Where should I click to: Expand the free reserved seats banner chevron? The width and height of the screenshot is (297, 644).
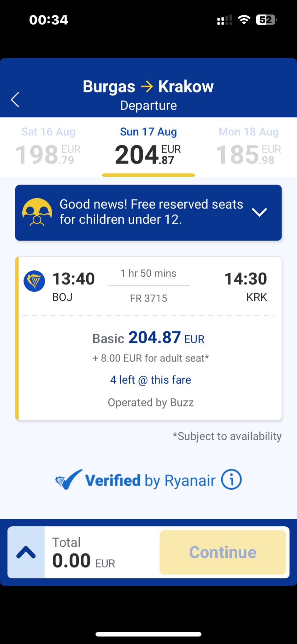pos(259,212)
